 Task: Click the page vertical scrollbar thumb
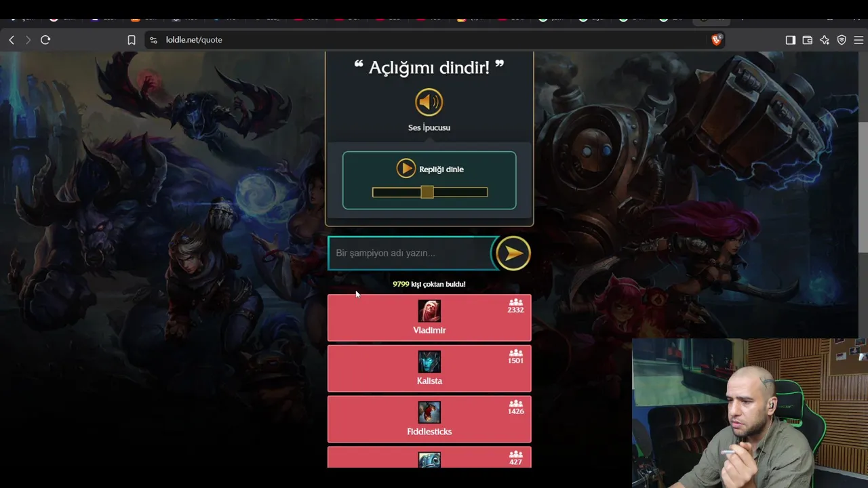(863, 186)
